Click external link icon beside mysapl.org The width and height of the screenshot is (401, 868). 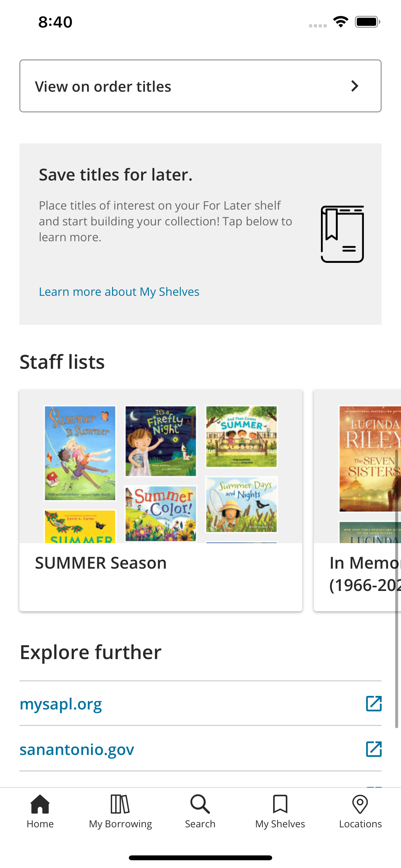pyautogui.click(x=374, y=704)
